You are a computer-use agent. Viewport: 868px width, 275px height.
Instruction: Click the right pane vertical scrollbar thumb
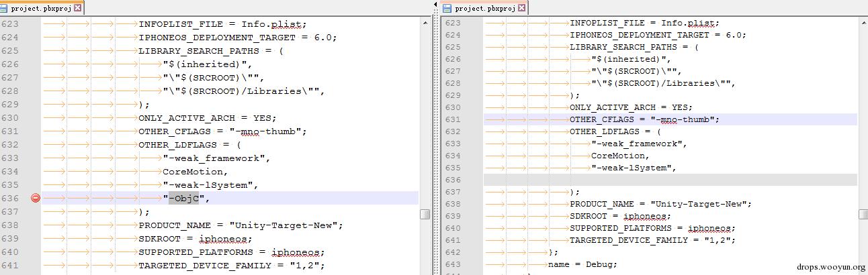pyautogui.click(x=863, y=214)
